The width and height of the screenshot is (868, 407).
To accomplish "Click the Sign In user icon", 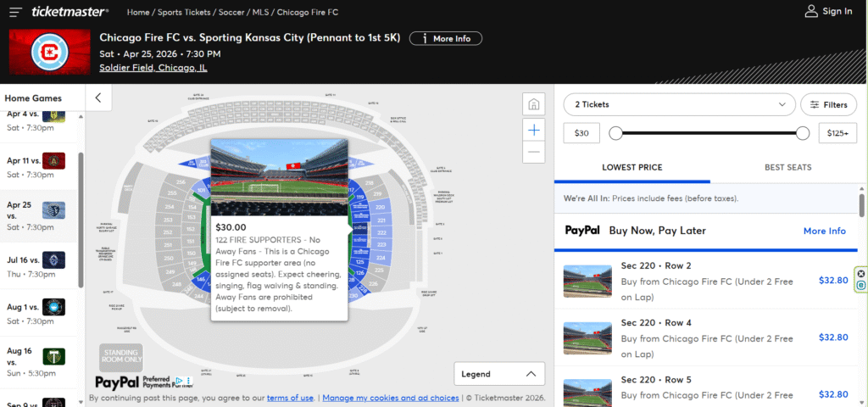I will (x=810, y=12).
